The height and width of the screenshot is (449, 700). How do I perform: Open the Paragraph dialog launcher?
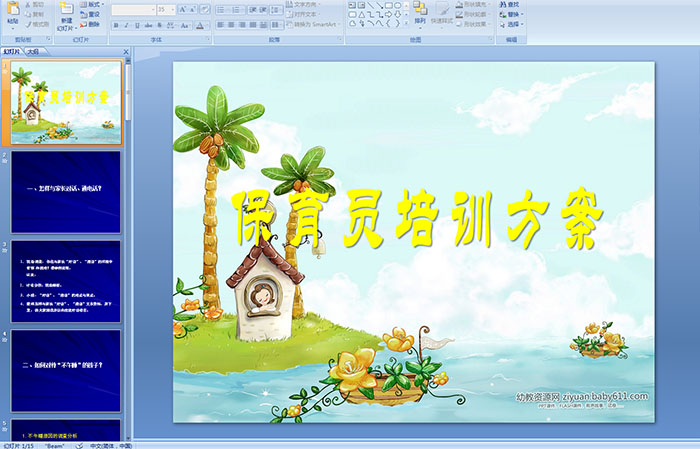[x=340, y=39]
